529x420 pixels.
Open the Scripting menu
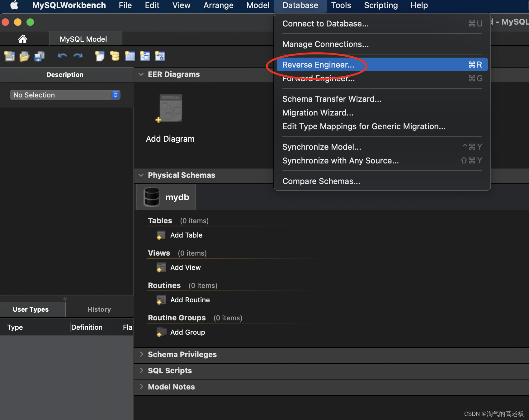pos(381,5)
